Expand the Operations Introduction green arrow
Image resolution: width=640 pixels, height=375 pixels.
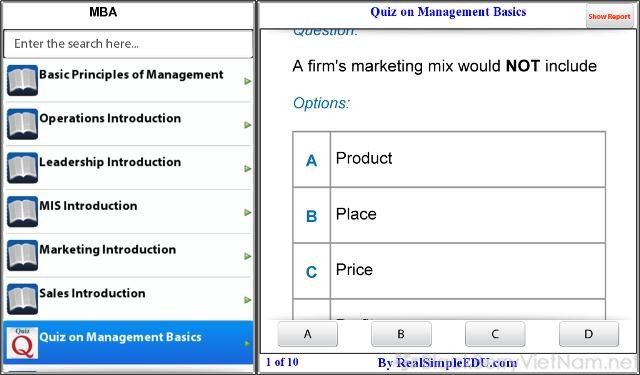(x=247, y=125)
